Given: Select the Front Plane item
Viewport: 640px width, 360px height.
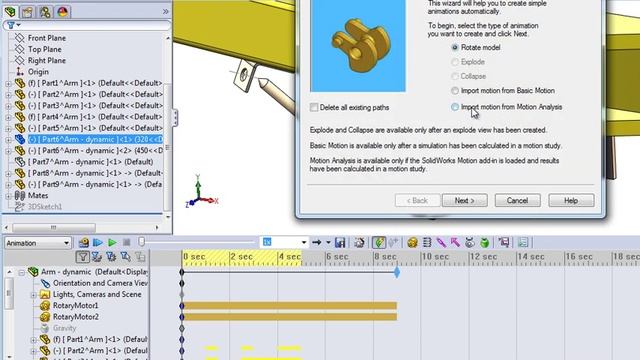Looking at the screenshot, I should click(47, 38).
